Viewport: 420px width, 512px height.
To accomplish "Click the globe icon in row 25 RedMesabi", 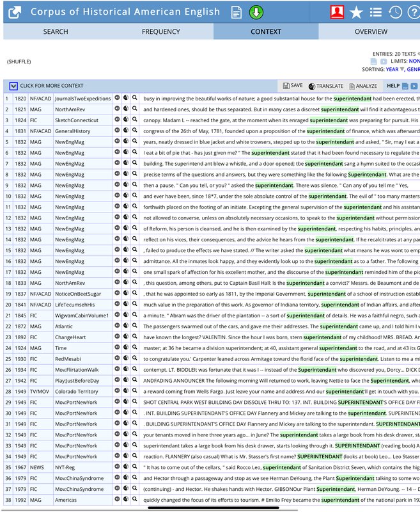I will 126,358.
